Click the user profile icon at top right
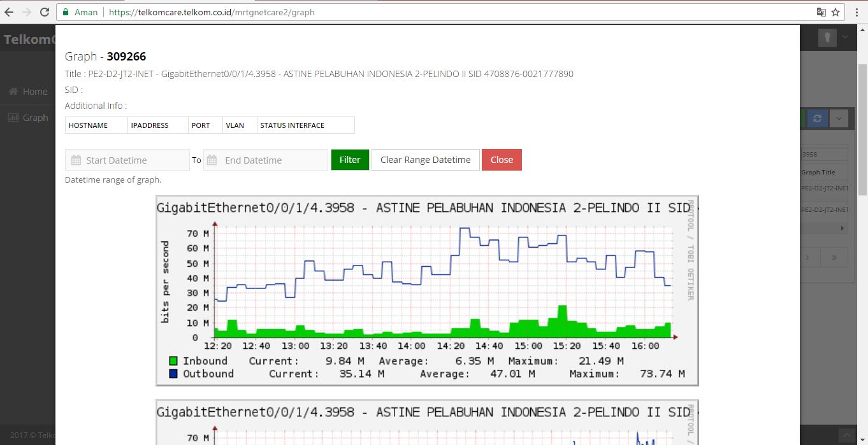The width and height of the screenshot is (868, 445). pyautogui.click(x=827, y=38)
